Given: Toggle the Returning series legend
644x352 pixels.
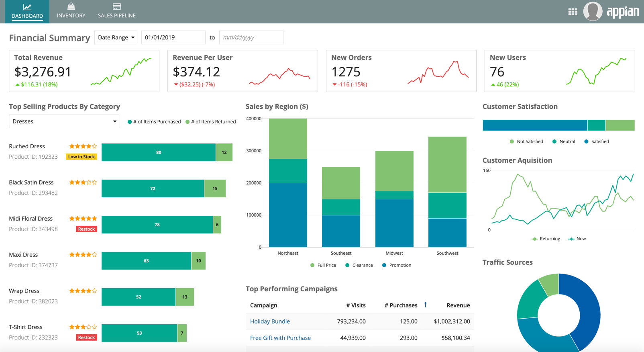Looking at the screenshot, I should click(546, 239).
